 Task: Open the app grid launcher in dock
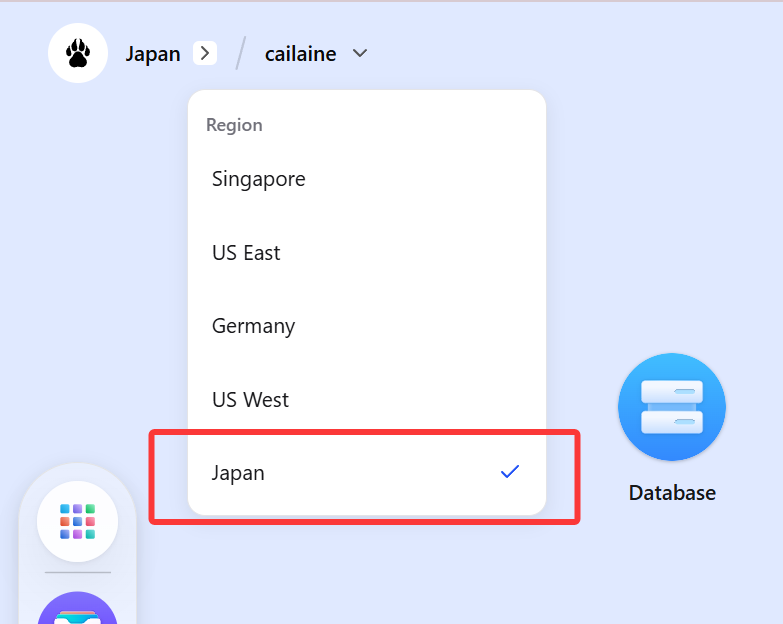pos(77,521)
